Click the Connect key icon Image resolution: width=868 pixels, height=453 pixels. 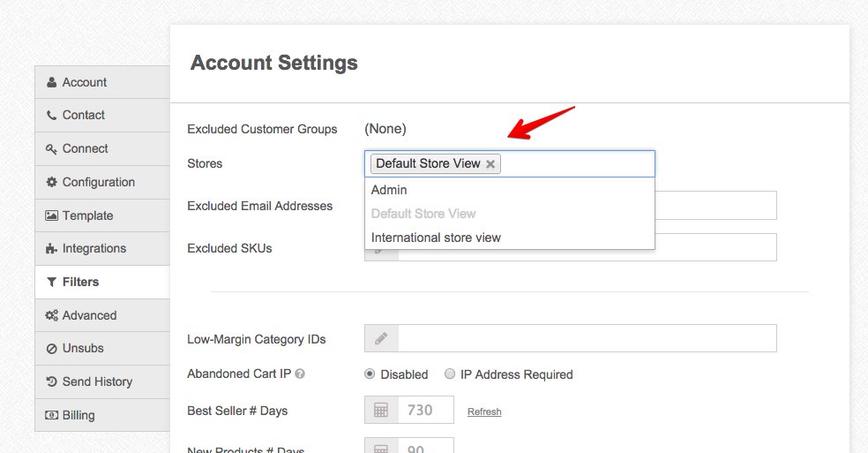tap(51, 149)
